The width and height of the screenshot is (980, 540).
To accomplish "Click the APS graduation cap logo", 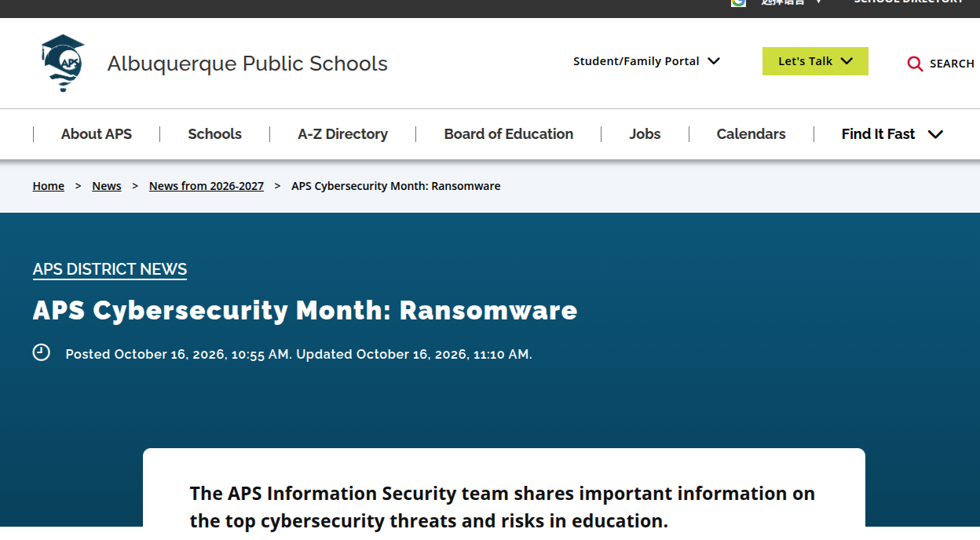I will (62, 63).
